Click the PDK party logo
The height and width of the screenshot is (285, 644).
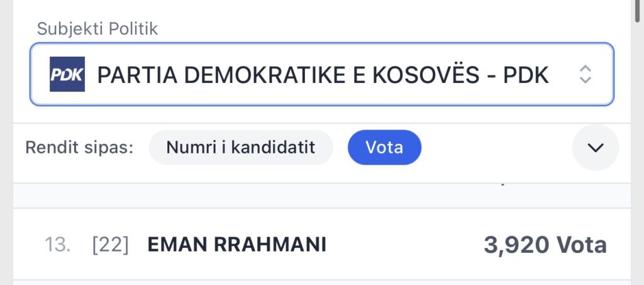pos(67,74)
